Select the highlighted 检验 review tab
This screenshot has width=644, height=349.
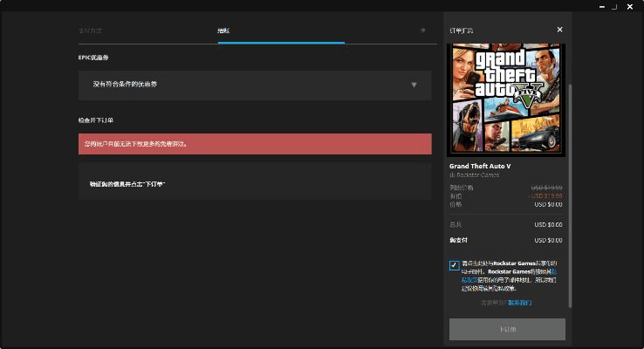(224, 31)
